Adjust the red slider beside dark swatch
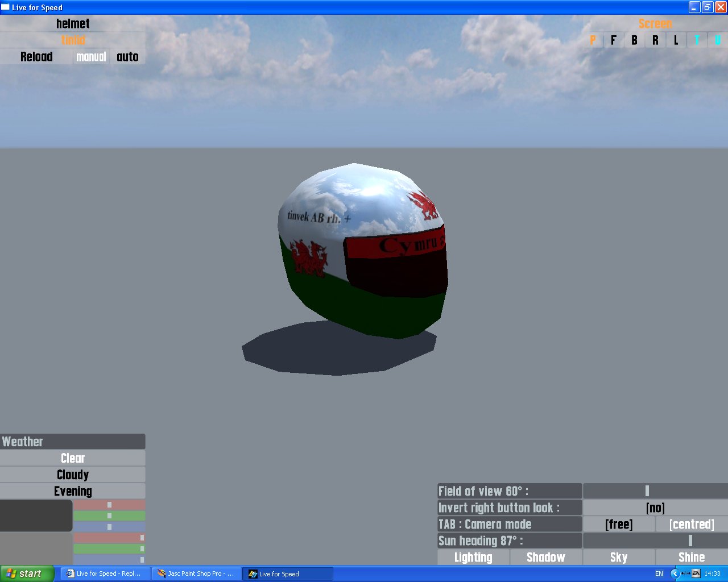 pos(109,505)
